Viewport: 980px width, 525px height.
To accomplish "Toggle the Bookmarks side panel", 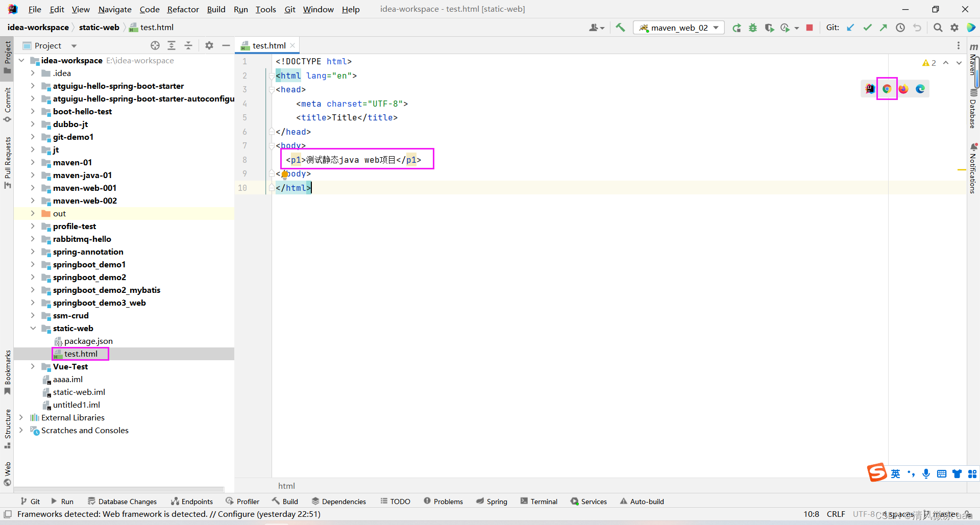I will pyautogui.click(x=7, y=372).
